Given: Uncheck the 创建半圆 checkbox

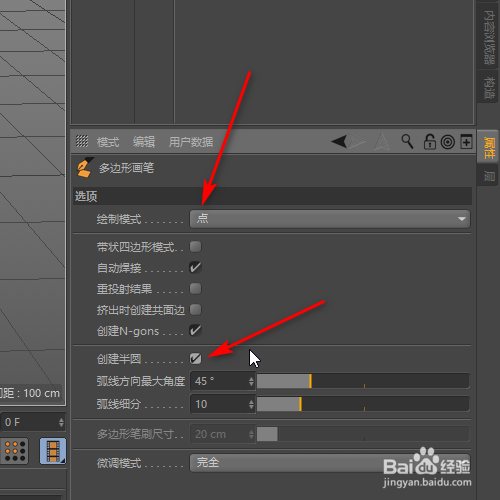Looking at the screenshot, I should click(x=195, y=359).
